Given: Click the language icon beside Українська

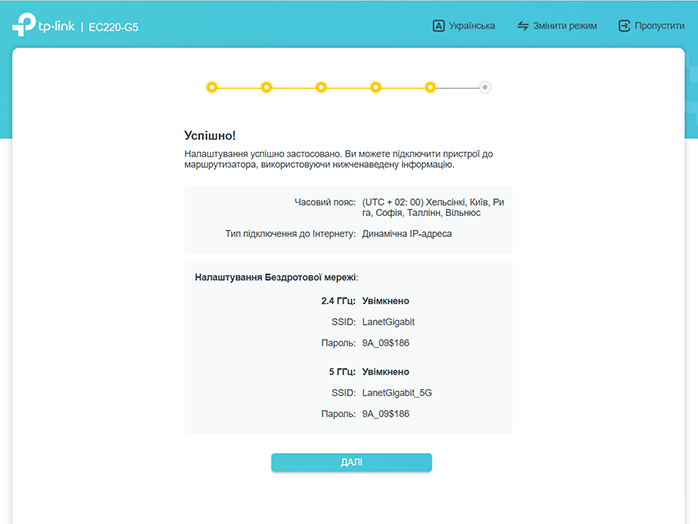Looking at the screenshot, I should tap(438, 26).
